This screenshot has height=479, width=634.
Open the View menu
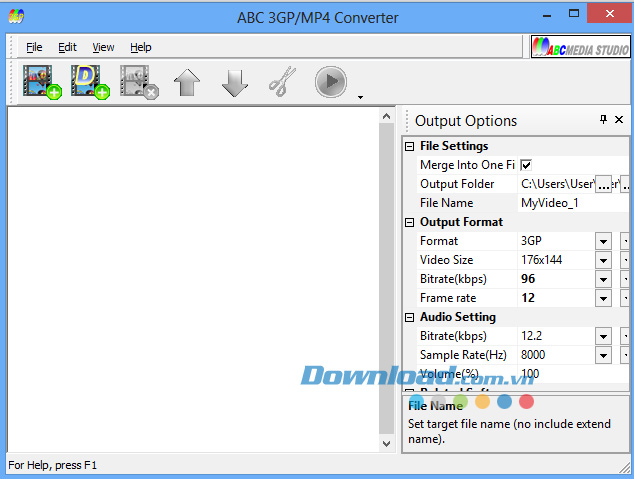103,47
